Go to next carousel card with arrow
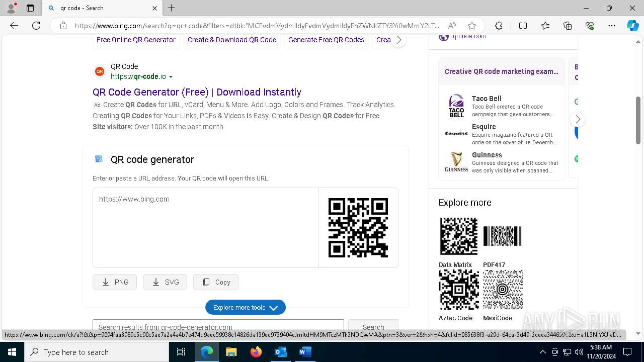 [x=578, y=119]
